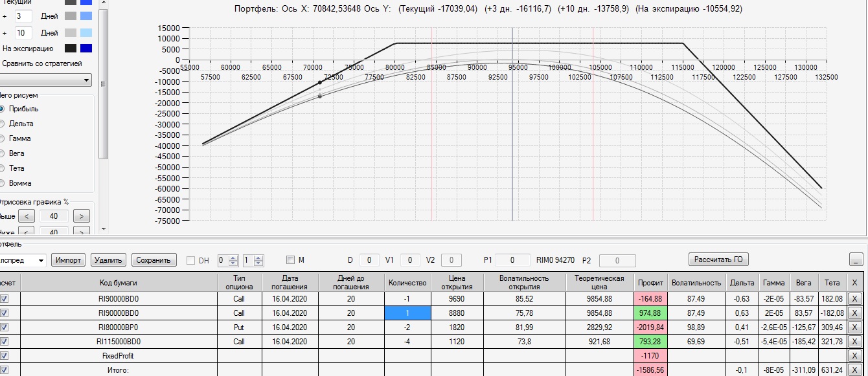The height and width of the screenshot is (376, 868).
Task: Click the profit cell -2019,84
Action: tap(650, 327)
